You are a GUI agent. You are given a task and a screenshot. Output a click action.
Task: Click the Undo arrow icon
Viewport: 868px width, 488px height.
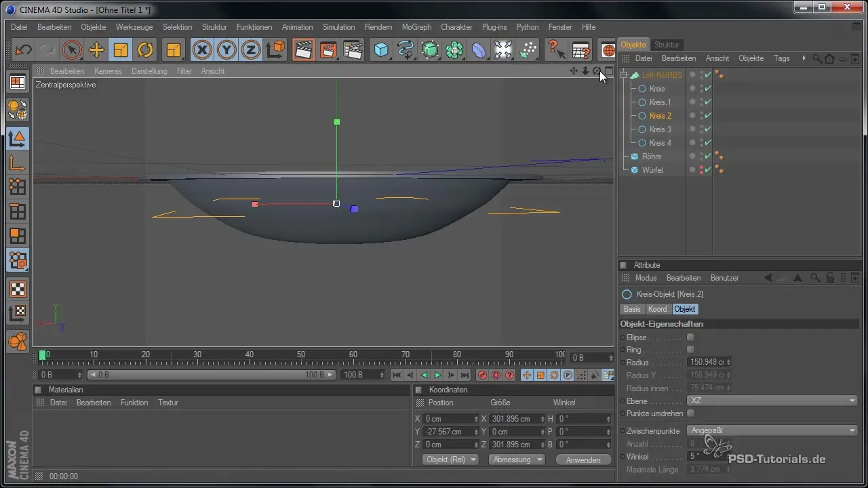23,50
